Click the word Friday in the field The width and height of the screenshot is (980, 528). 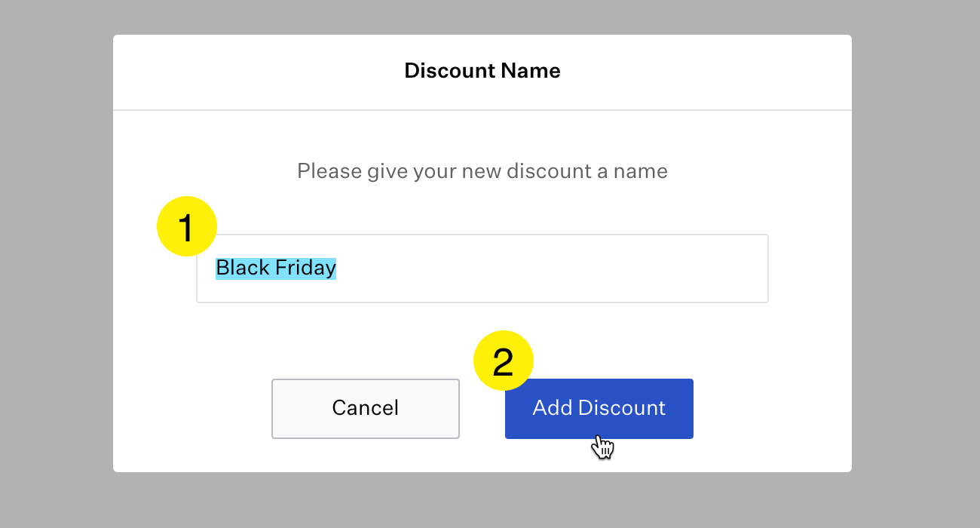click(305, 269)
